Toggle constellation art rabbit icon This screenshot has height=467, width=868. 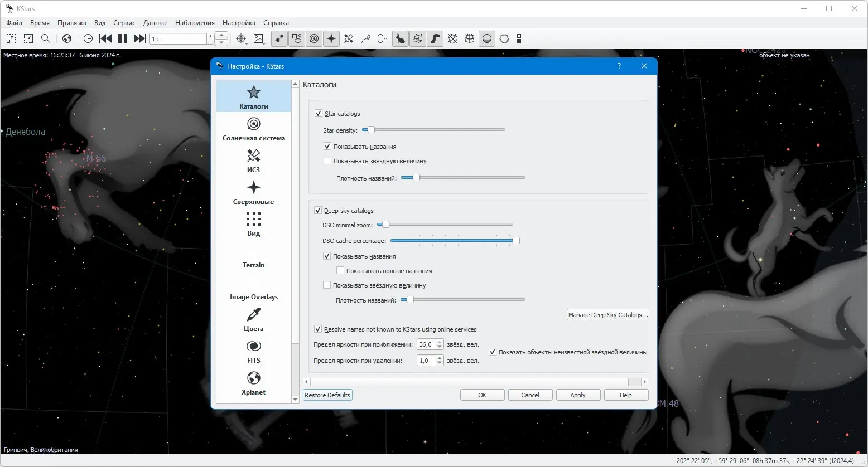coord(401,38)
